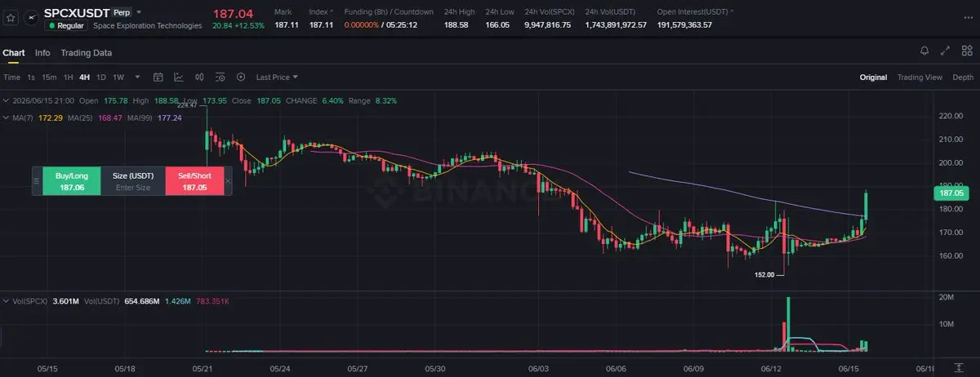Click the circular record icon in toolbar
Image resolution: width=980 pixels, height=377 pixels.
tap(241, 78)
